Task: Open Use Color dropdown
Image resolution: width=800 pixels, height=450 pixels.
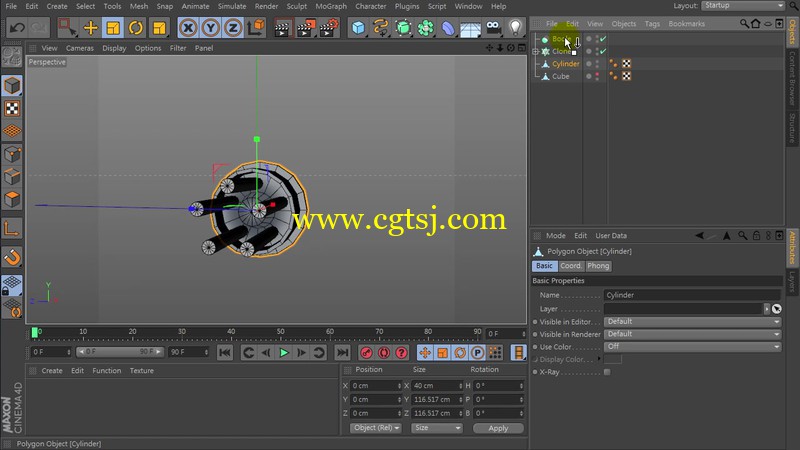Action: point(692,346)
